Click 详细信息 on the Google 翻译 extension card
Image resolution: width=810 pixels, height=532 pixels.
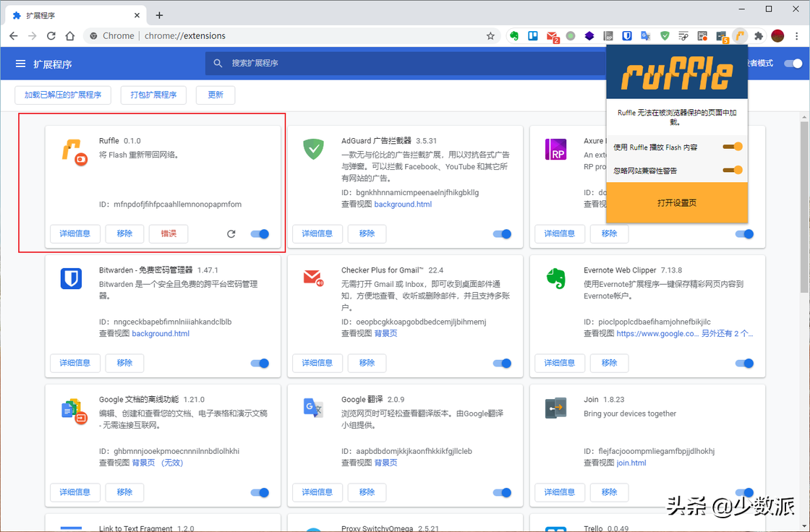click(317, 492)
